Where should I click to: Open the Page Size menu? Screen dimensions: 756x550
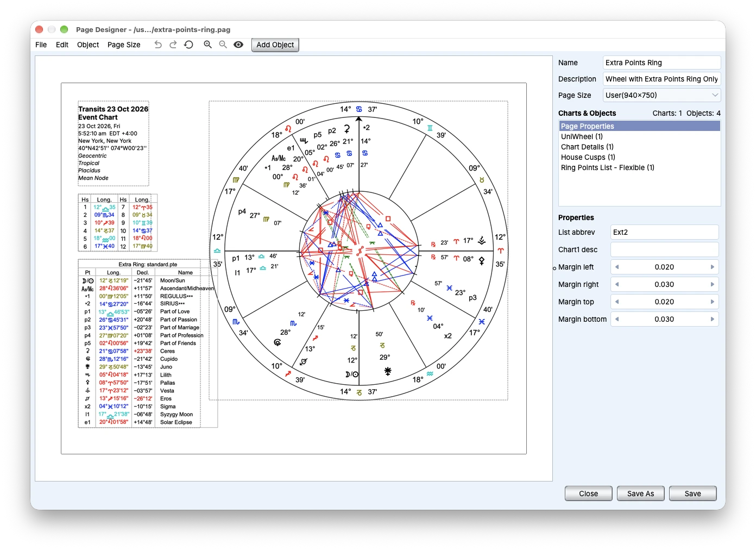[x=124, y=45]
